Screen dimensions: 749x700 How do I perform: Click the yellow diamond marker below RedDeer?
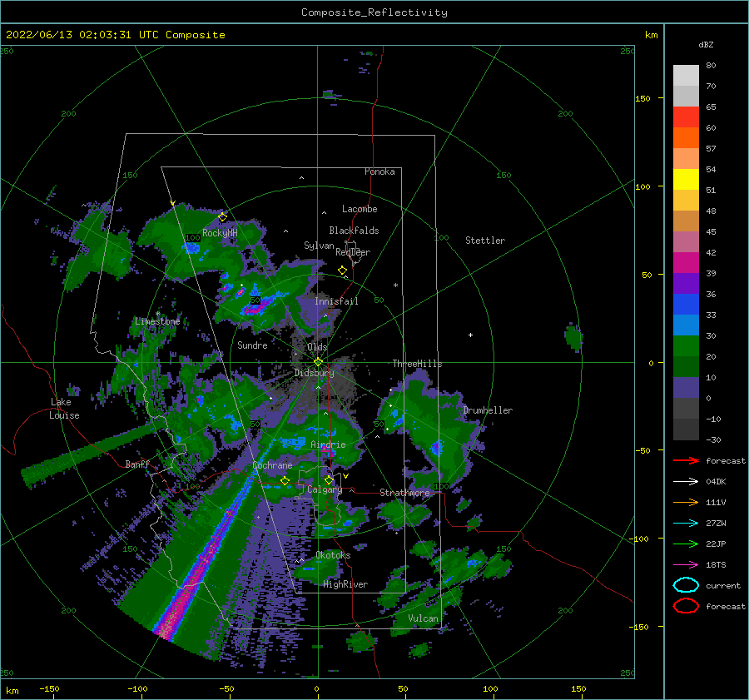tap(343, 271)
